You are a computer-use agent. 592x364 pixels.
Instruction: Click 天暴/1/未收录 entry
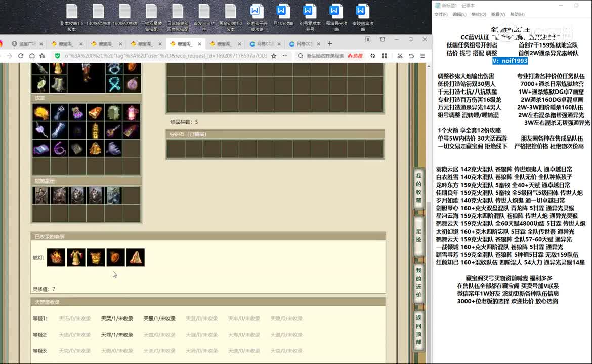[x=159, y=318]
